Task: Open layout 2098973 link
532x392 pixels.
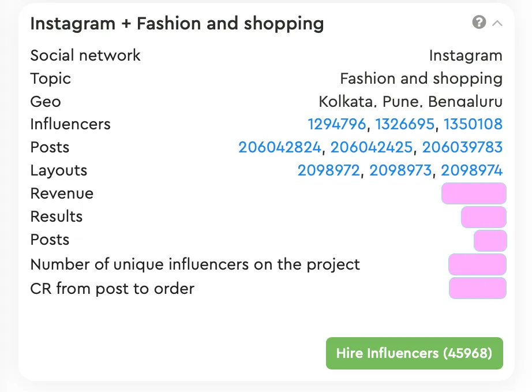Action: tap(400, 170)
